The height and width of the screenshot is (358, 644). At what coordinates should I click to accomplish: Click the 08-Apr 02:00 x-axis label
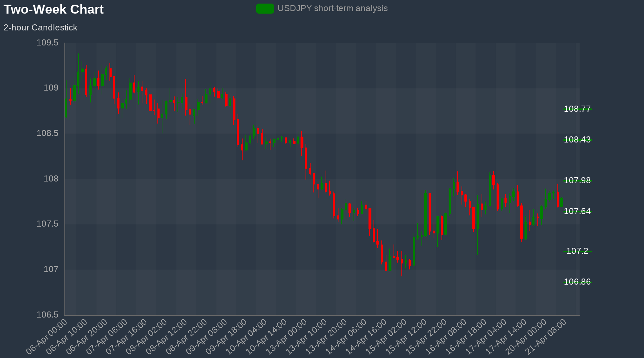[x=147, y=337]
